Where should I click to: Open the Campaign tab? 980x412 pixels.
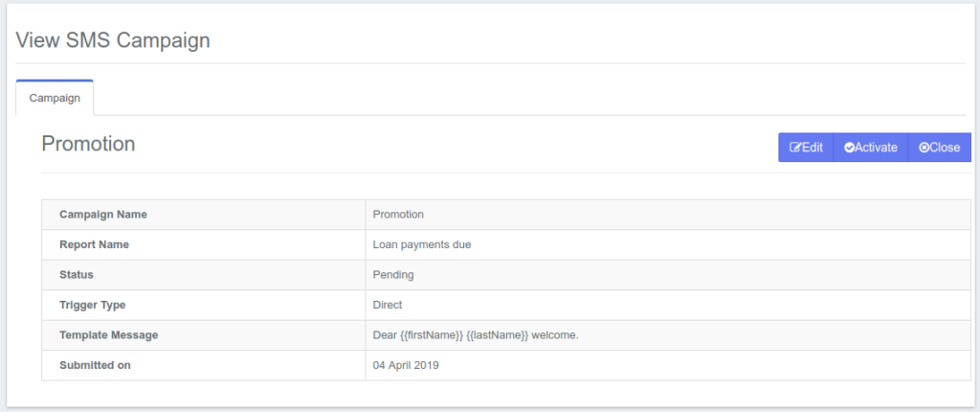click(55, 98)
